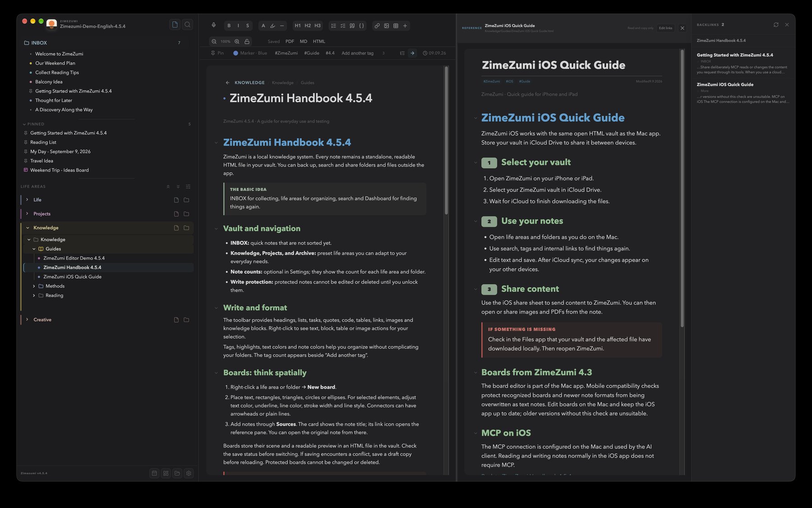
Task: Expand the Projects area
Action: (27, 214)
